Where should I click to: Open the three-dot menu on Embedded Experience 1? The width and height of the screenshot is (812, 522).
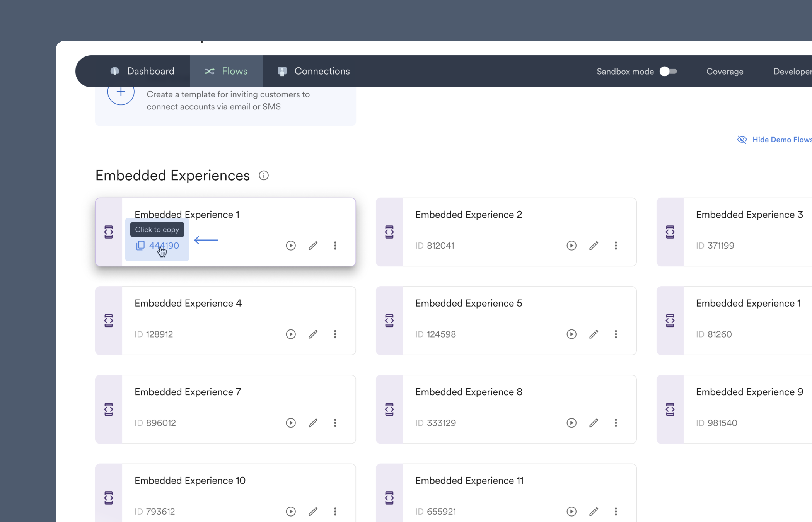click(x=335, y=246)
